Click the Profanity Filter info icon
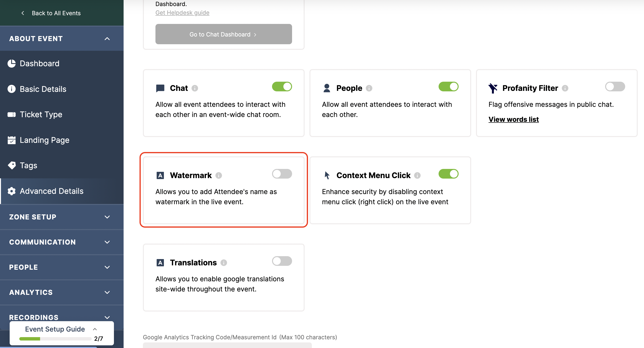The image size is (644, 348). (565, 88)
